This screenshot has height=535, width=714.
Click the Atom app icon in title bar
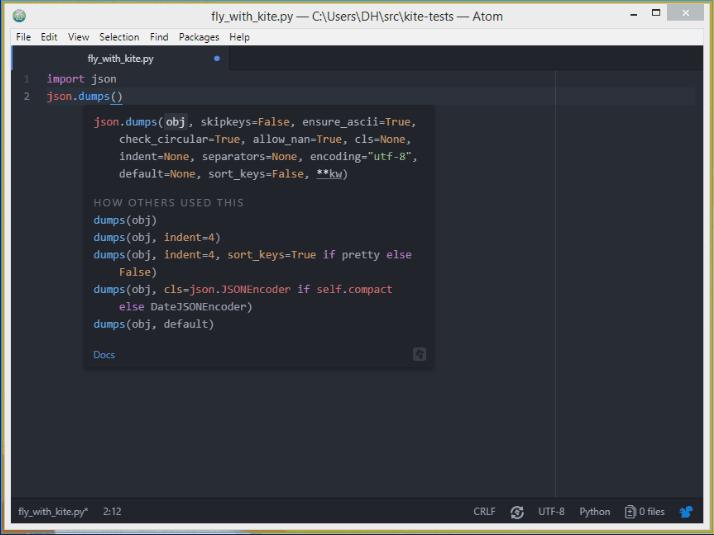19,16
